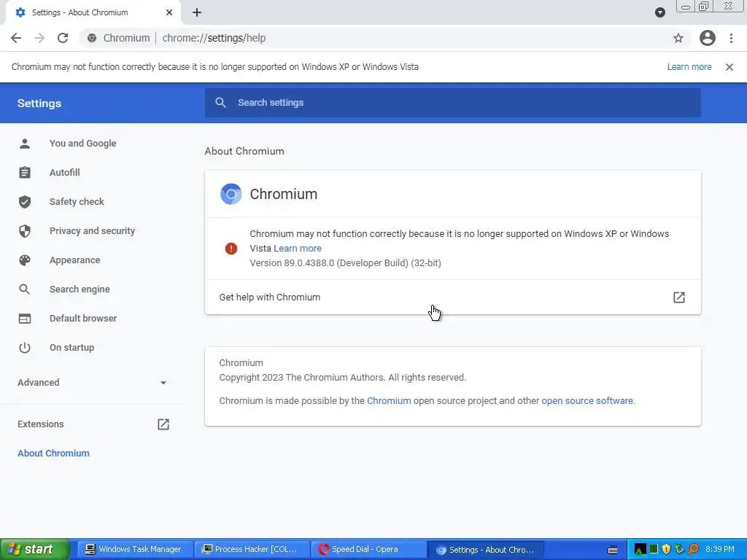Click the About Chromium page heading
Image resolution: width=747 pixels, height=560 pixels.
pyautogui.click(x=244, y=151)
